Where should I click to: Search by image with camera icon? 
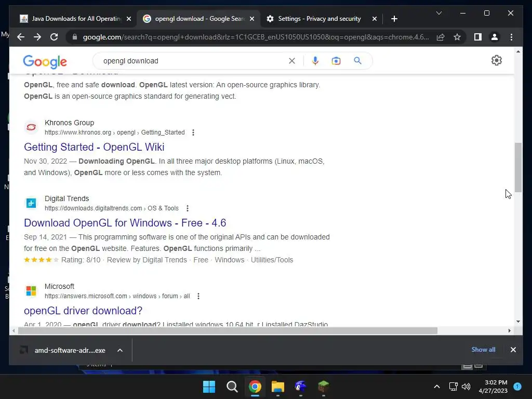(x=336, y=61)
